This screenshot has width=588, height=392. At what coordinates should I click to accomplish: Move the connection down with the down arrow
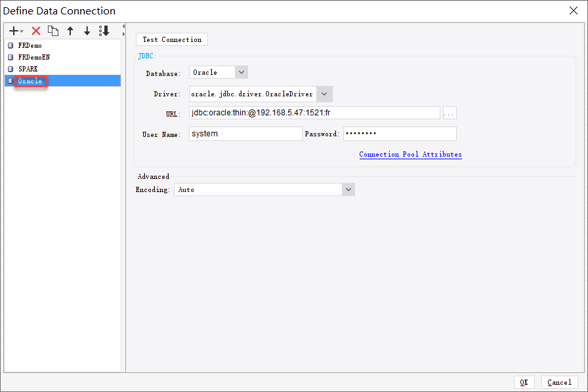pos(87,30)
